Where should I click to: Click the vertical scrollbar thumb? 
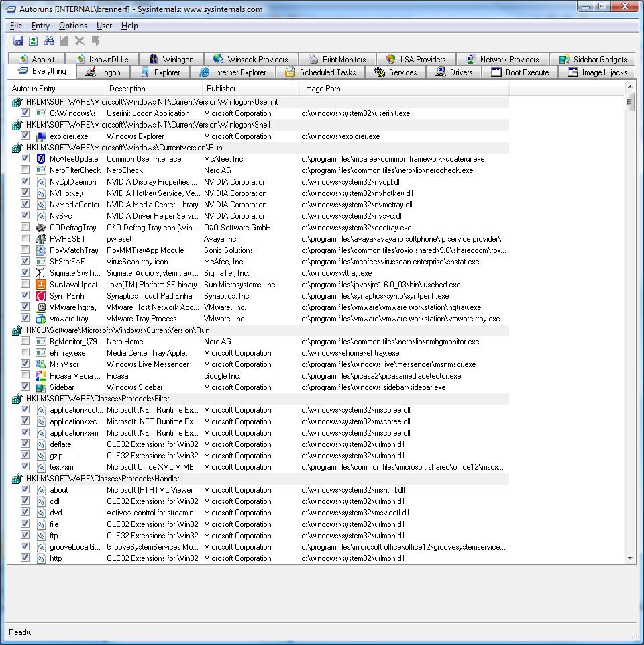630,103
